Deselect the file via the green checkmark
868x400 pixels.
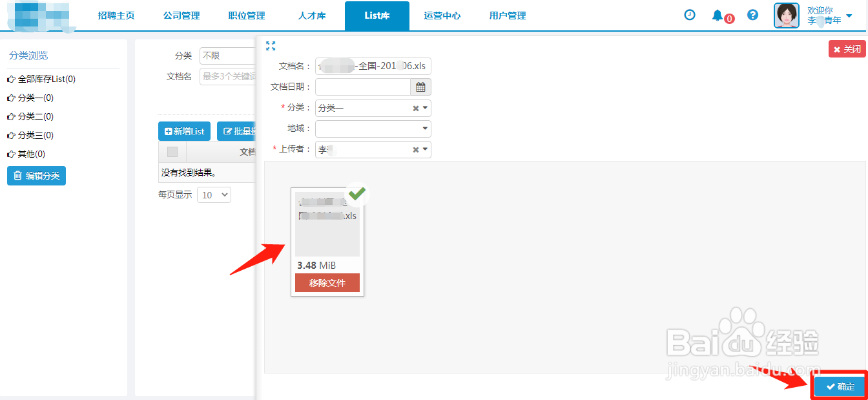pos(356,194)
